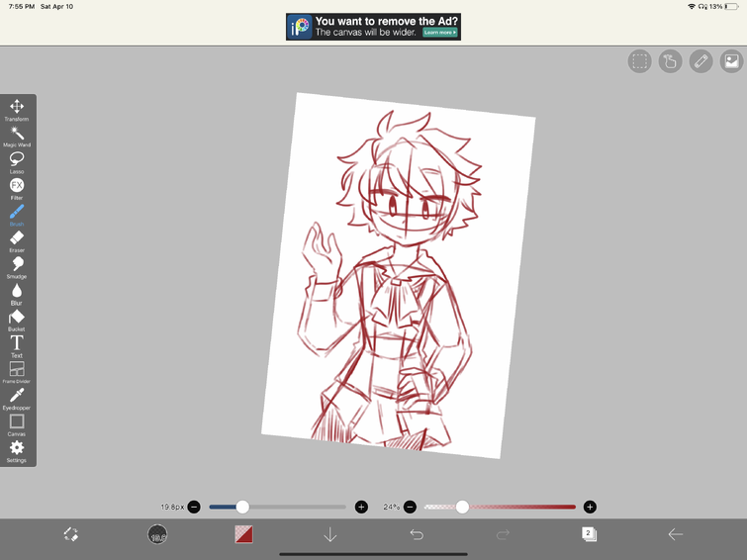Select the Magic Wand tool
747x560 pixels.
point(17,137)
